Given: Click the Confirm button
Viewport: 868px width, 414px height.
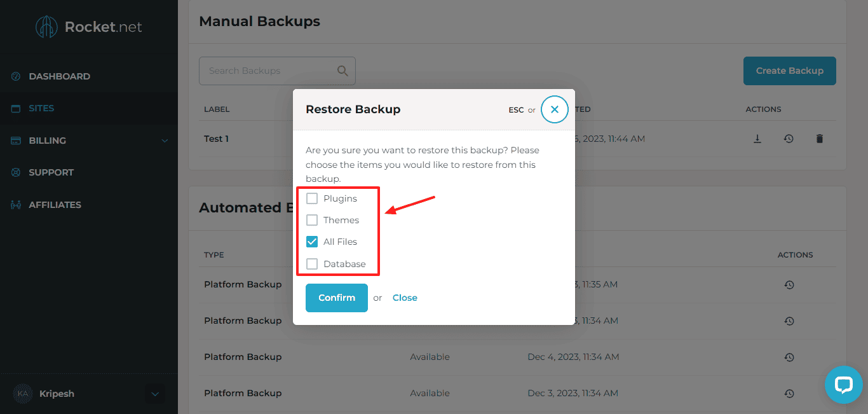Looking at the screenshot, I should [336, 298].
